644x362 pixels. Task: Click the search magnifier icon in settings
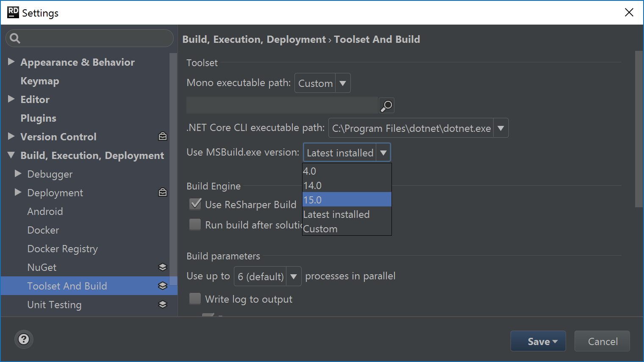[15, 39]
